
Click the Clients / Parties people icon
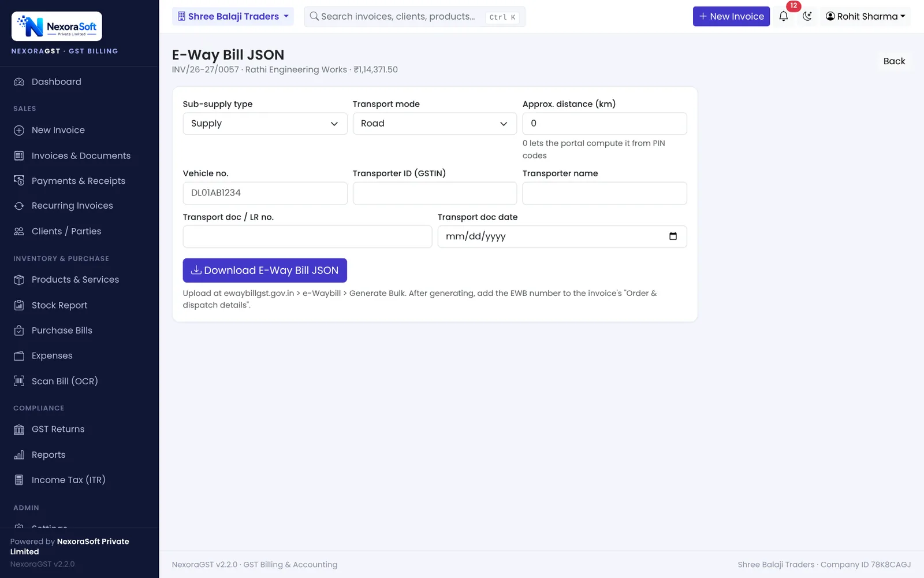click(x=19, y=231)
